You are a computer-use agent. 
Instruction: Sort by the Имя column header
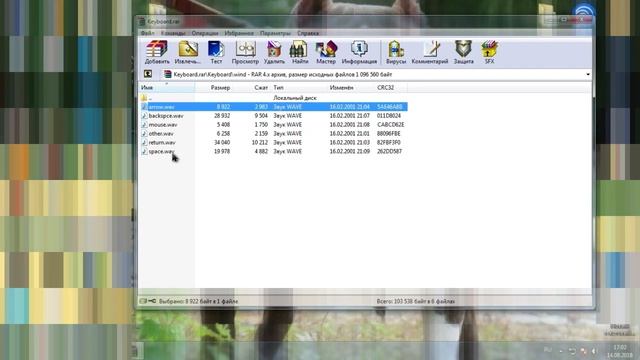click(167, 88)
